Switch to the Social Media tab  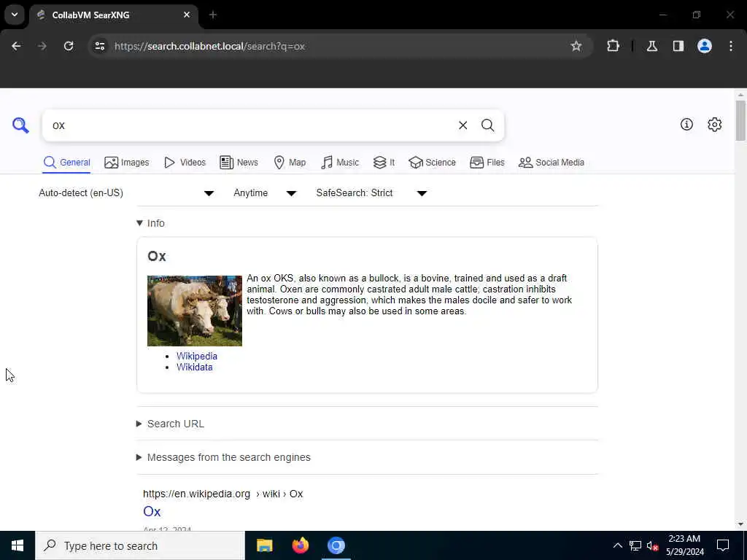[x=551, y=163]
